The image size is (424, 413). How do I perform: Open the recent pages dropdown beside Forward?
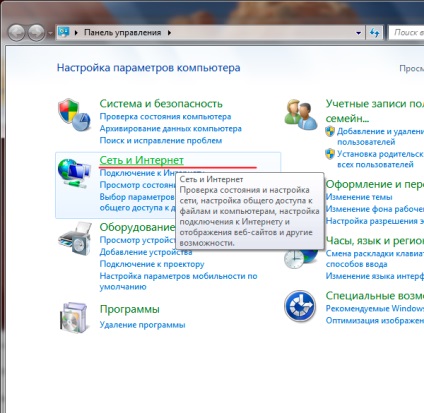[50, 33]
